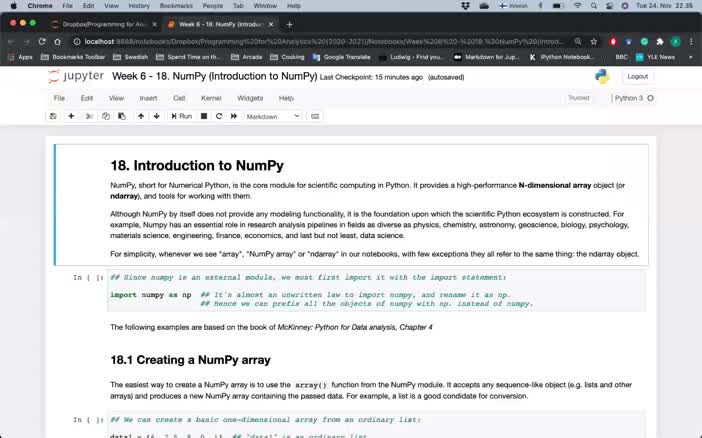The height and width of the screenshot is (438, 702).
Task: Open the macOS Apple menu
Action: tap(13, 6)
